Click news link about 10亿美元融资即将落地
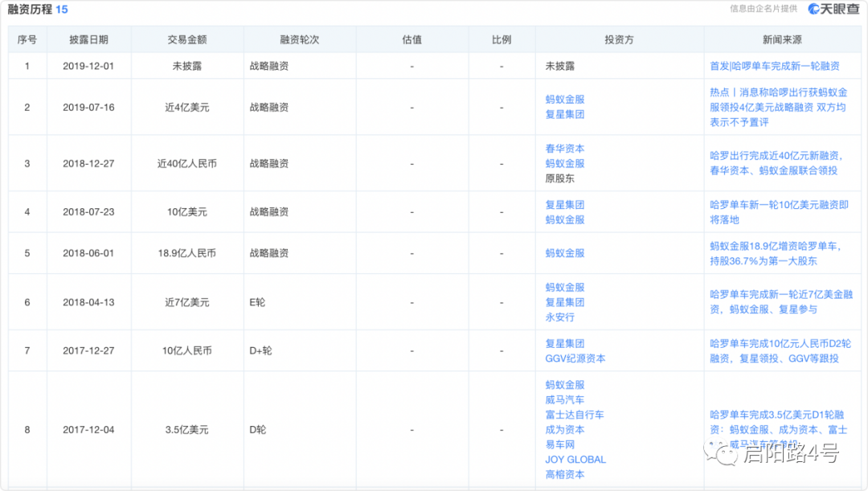 [778, 212]
